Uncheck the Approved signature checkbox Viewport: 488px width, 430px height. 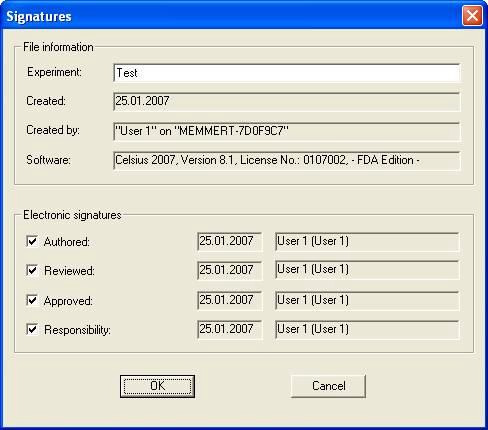(32, 300)
